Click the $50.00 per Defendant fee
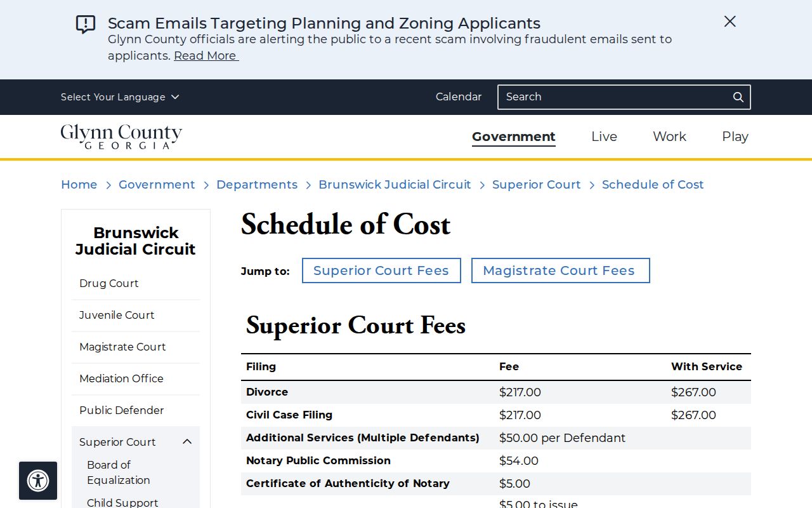The width and height of the screenshot is (812, 508). pos(562,438)
